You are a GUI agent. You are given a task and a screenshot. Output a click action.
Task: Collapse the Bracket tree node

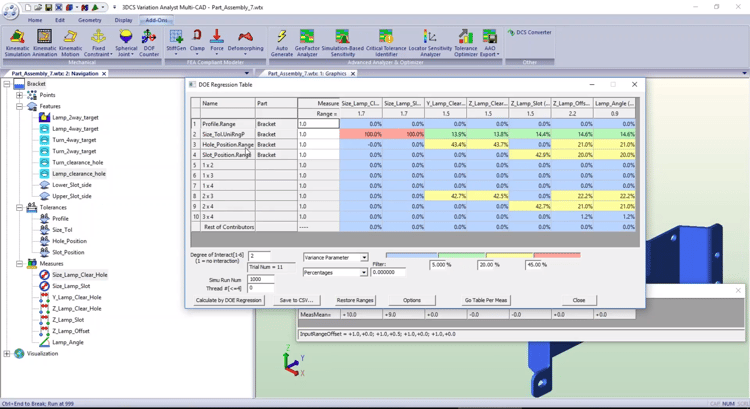pos(7,84)
